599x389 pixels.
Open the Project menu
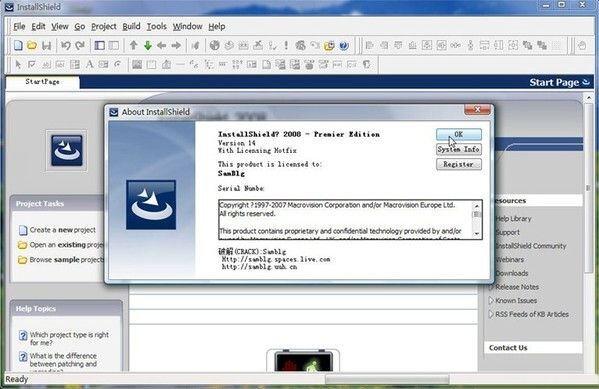coord(104,26)
